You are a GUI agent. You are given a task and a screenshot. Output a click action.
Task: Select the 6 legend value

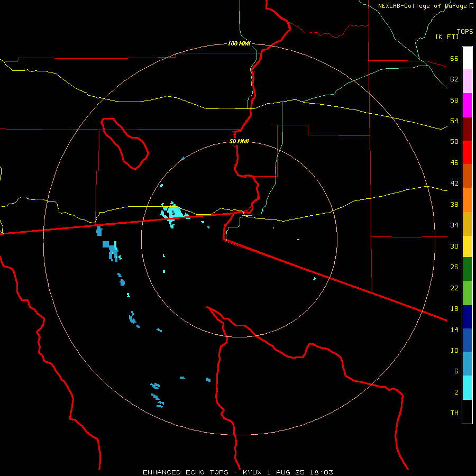(x=456, y=371)
